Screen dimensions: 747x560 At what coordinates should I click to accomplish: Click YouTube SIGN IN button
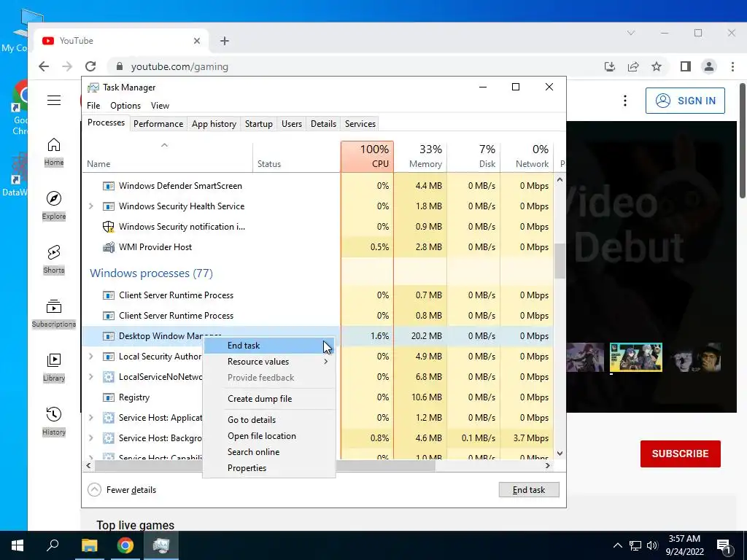pos(685,101)
